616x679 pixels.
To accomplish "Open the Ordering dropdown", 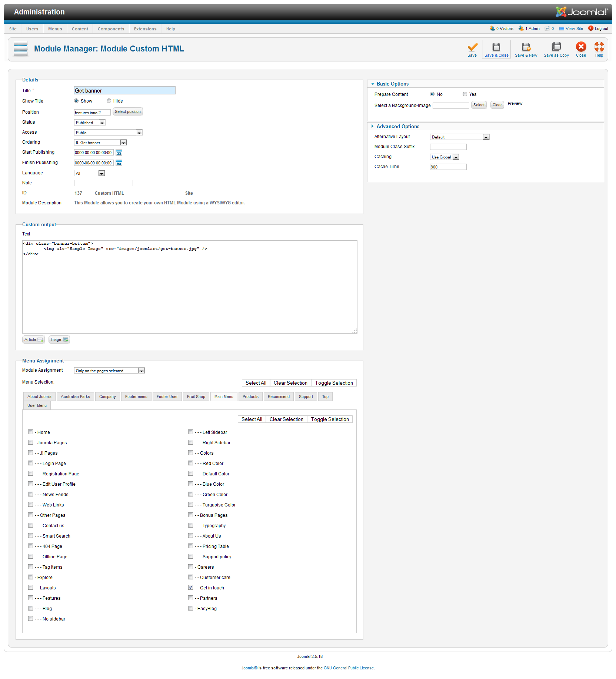I will 101,143.
